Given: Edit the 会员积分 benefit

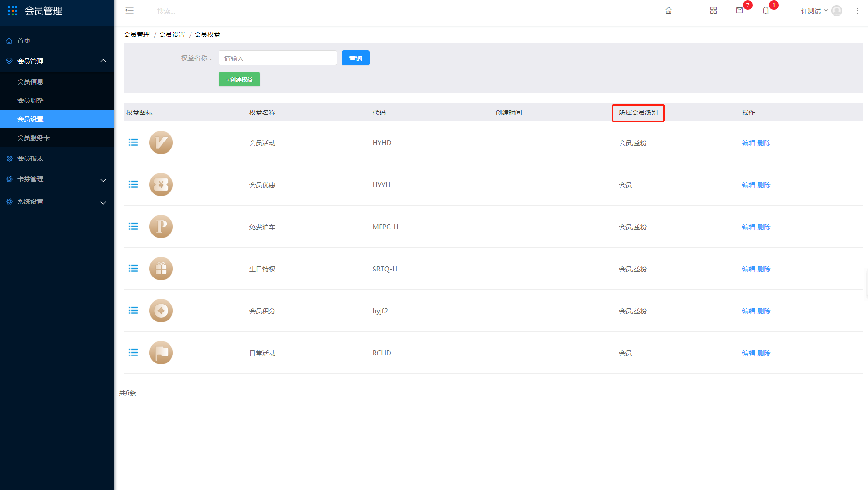Looking at the screenshot, I should pyautogui.click(x=748, y=311).
